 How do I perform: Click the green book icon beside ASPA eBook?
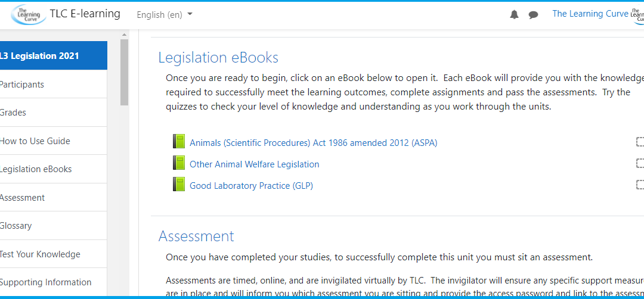(179, 142)
